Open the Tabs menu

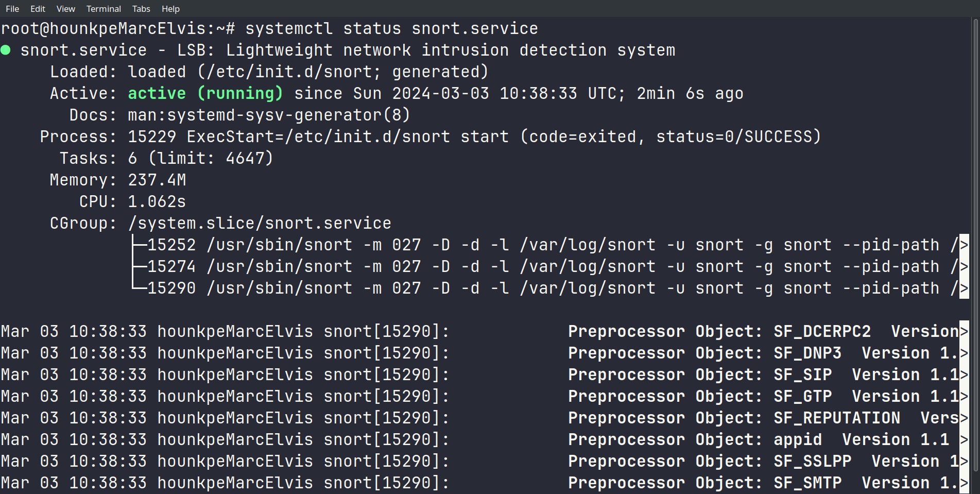[141, 9]
